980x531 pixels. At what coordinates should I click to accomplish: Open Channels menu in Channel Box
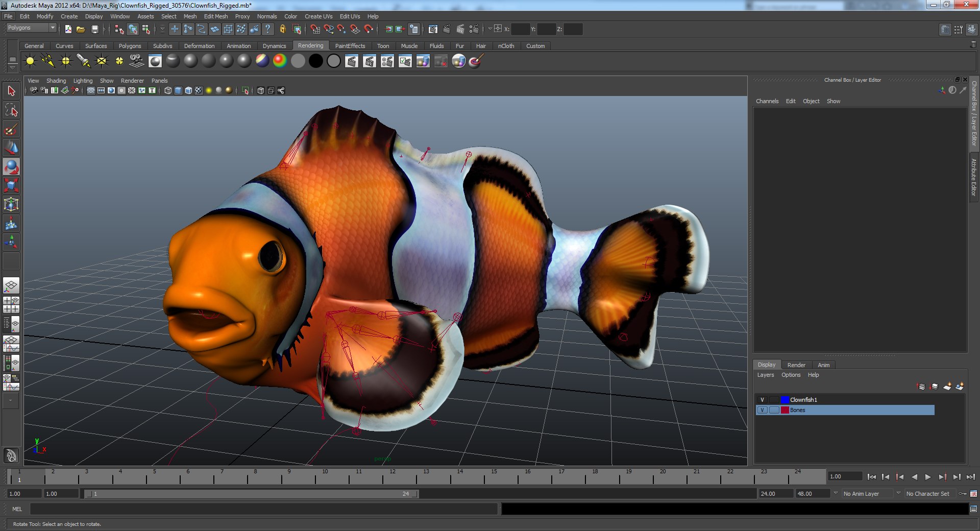coord(767,101)
